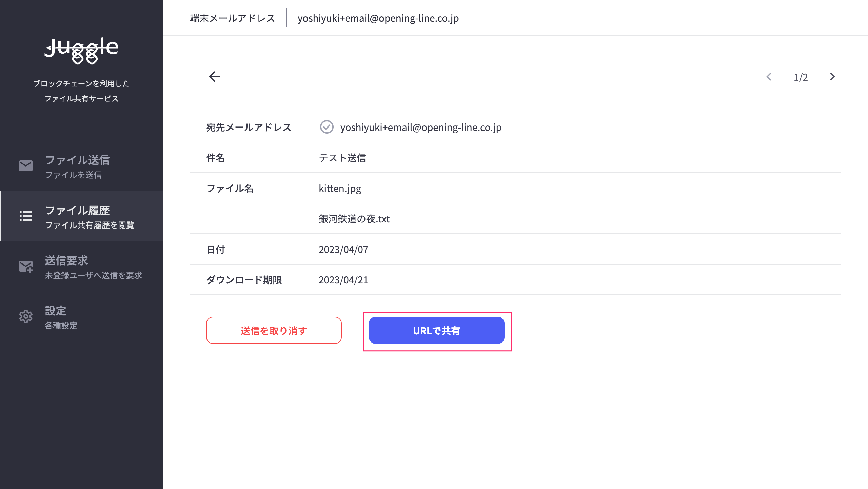The height and width of the screenshot is (489, 868).
Task: Go to previous record chevron
Action: 769,77
